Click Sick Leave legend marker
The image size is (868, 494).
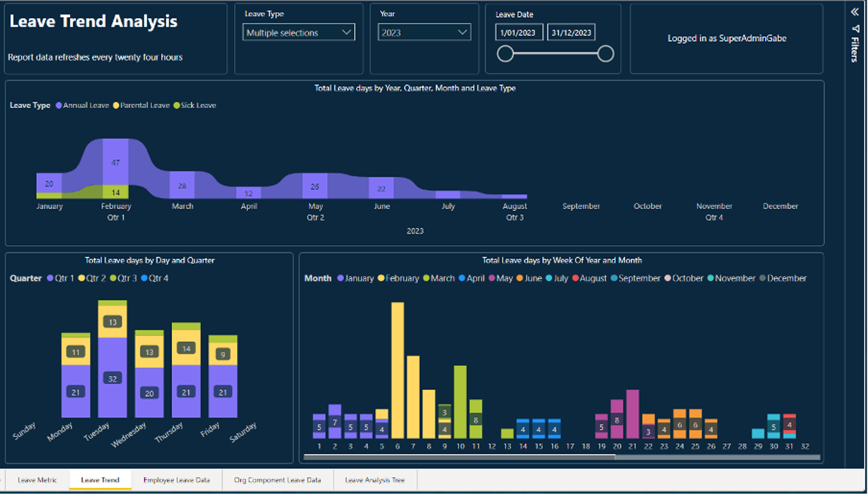(x=177, y=106)
